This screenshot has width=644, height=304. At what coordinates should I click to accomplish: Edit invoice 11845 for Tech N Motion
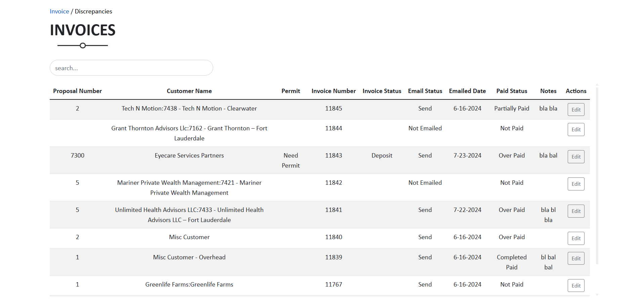pos(576,110)
